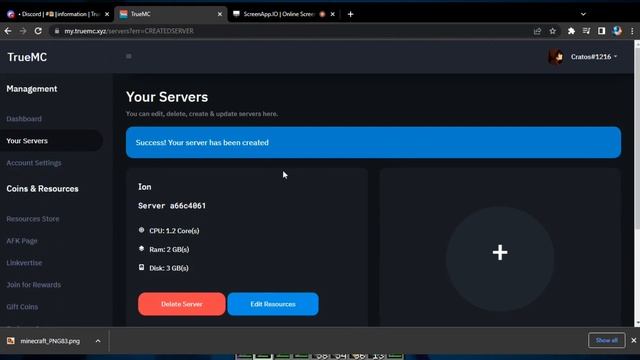Screen dimensions: 640x360
Task: Open Resources Store in the sidebar
Action: pos(33,219)
